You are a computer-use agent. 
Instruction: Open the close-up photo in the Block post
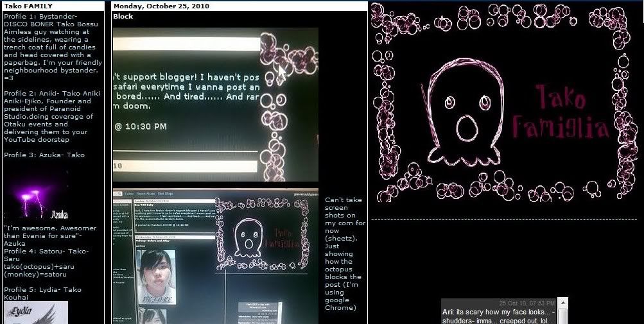216,105
